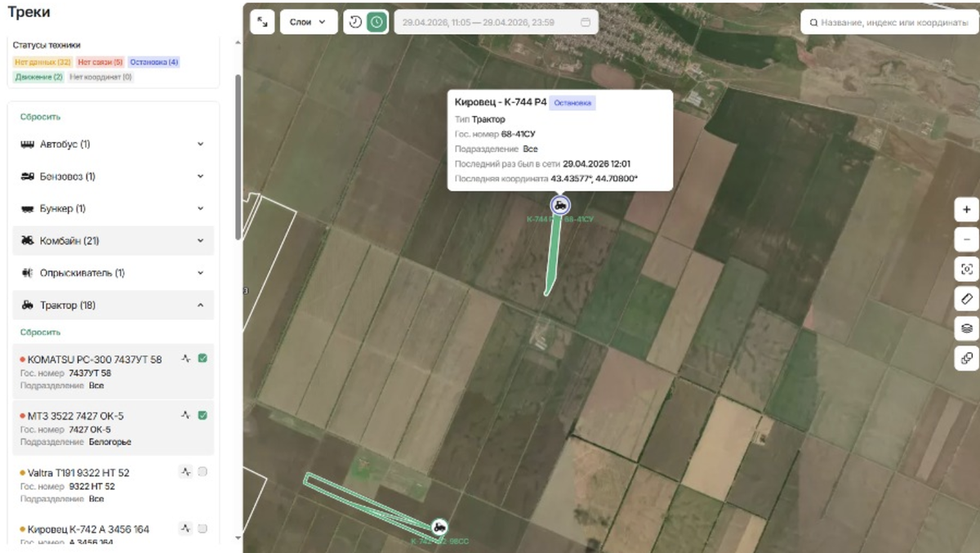
Task: Select Valtra T191 9322 HT 52 row title
Action: tap(78, 473)
